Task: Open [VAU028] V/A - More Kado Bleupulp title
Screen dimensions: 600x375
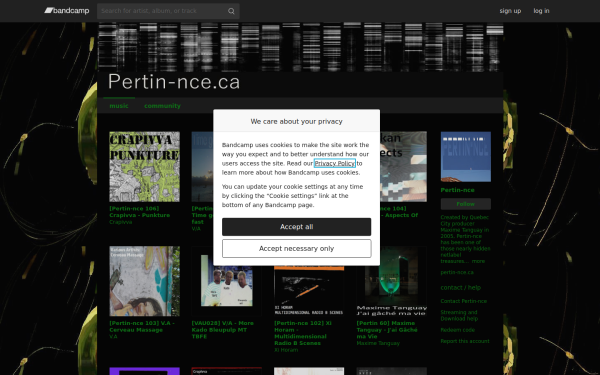Action: [x=223, y=329]
